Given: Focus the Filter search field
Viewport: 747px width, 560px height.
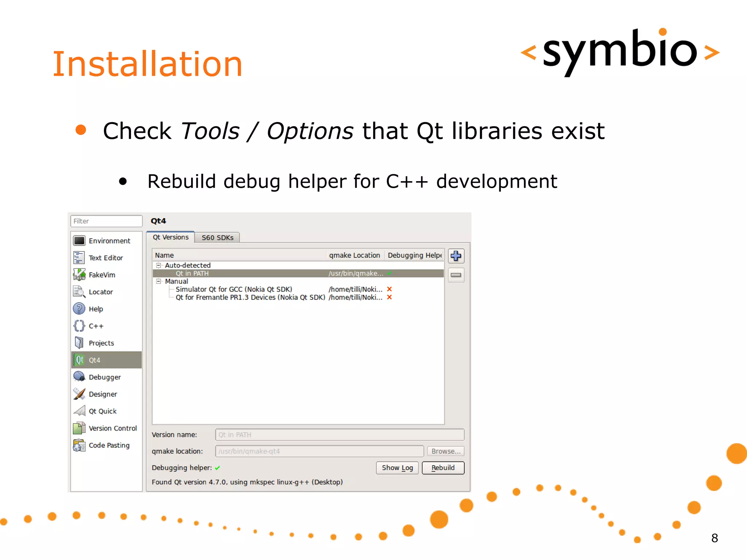Looking at the screenshot, I should tap(106, 221).
